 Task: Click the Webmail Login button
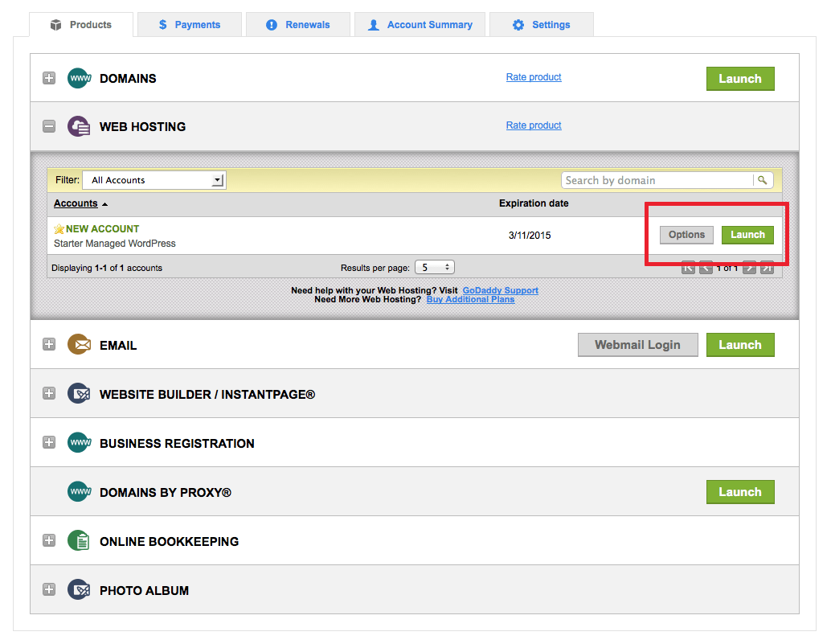(637, 345)
